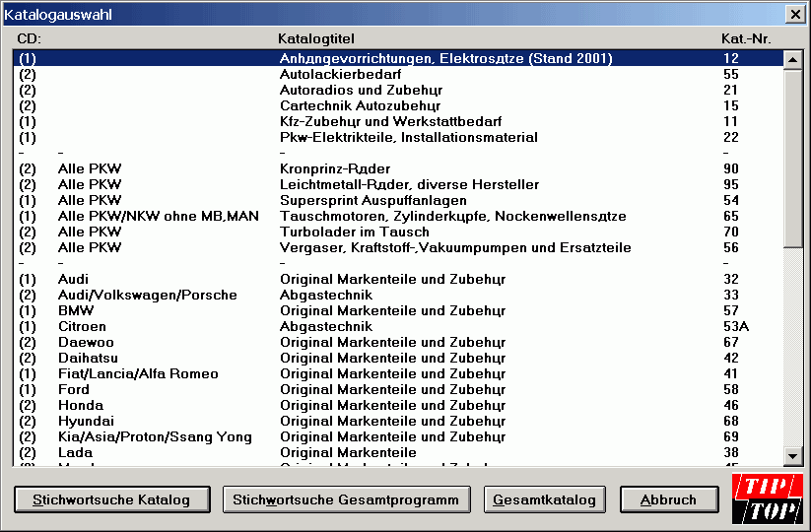The image size is (811, 532).
Task: Open Stichwortsuche Gesamtprogramm search
Action: click(x=347, y=499)
